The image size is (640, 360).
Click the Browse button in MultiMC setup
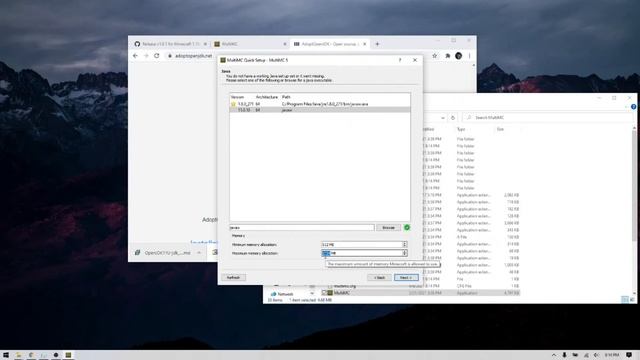[388, 227]
